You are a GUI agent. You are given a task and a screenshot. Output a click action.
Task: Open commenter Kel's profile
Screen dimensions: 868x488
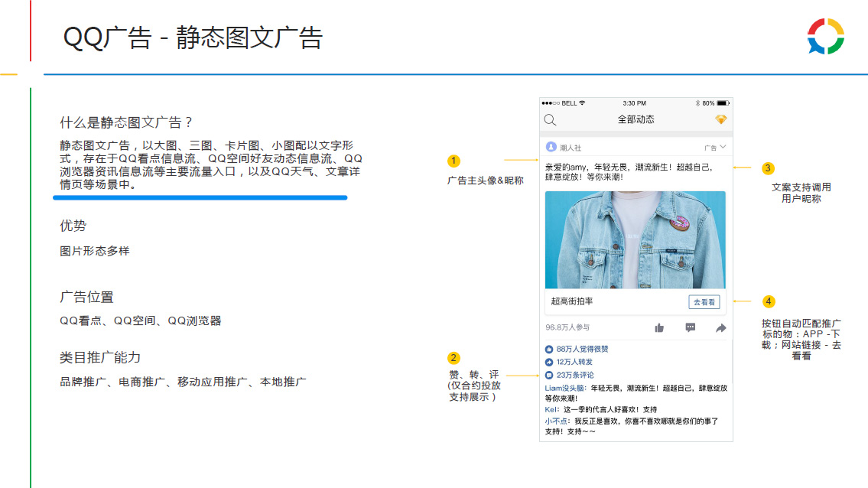click(x=551, y=410)
